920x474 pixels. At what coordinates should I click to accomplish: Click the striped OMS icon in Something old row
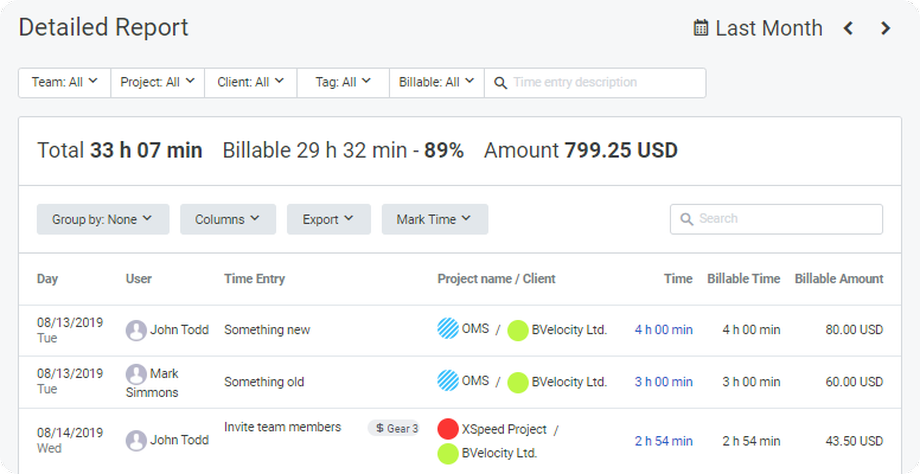pyautogui.click(x=448, y=381)
